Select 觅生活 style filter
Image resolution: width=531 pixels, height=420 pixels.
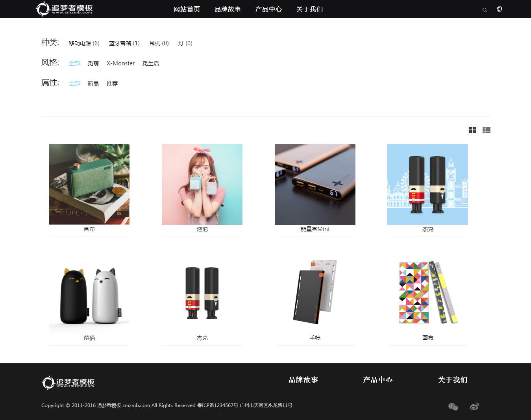[x=150, y=63]
